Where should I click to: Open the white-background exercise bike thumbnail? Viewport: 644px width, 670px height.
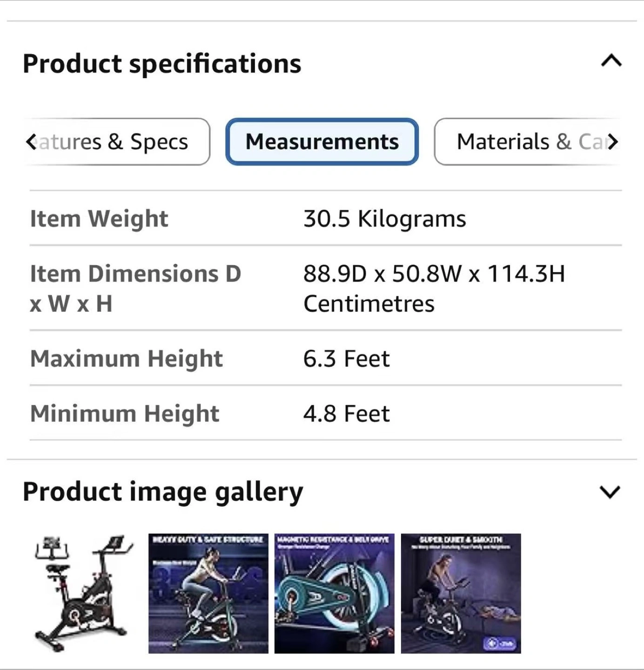pyautogui.click(x=83, y=593)
